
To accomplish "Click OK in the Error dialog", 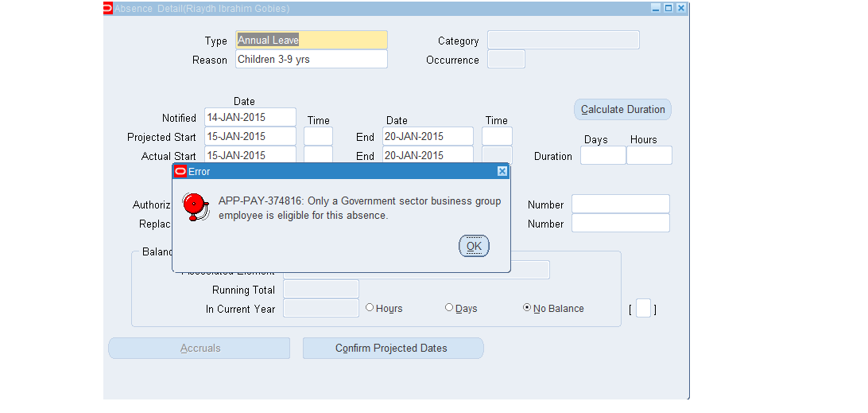I will [x=474, y=247].
